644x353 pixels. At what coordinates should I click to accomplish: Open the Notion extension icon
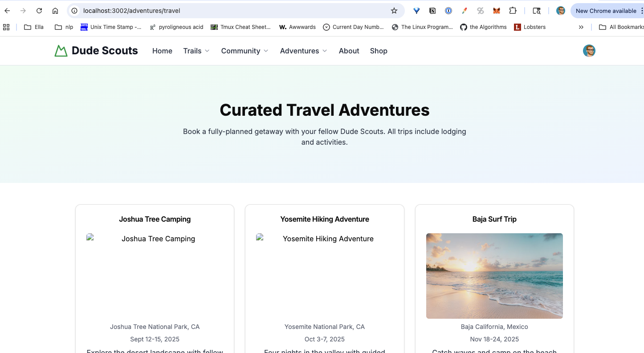pyautogui.click(x=432, y=11)
